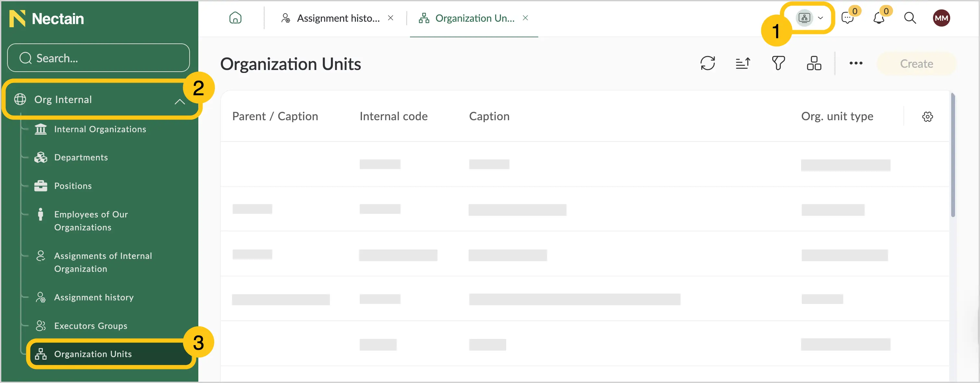This screenshot has height=383, width=980.
Task: Switch the view layout icon
Action: (814, 63)
